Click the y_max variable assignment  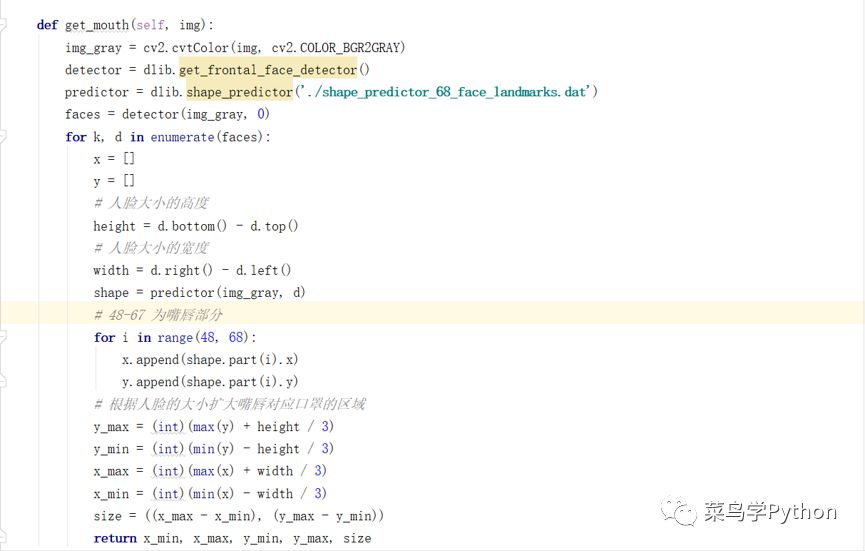tap(111, 427)
